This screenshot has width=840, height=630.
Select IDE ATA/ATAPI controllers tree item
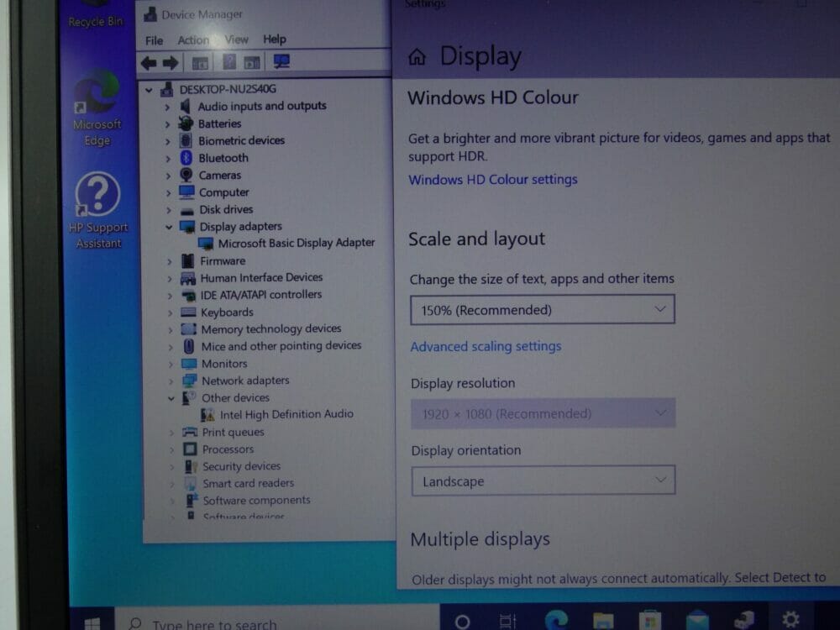pos(261,295)
